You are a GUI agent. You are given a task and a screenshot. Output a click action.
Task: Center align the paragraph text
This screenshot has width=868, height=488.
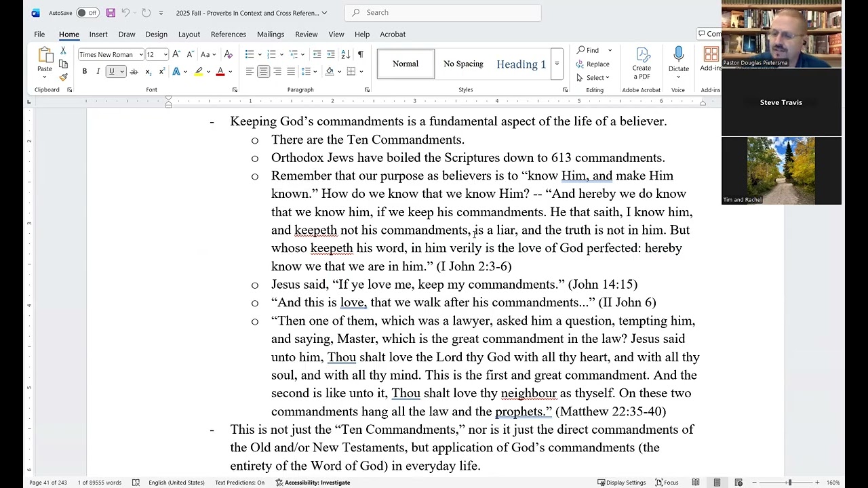263,71
